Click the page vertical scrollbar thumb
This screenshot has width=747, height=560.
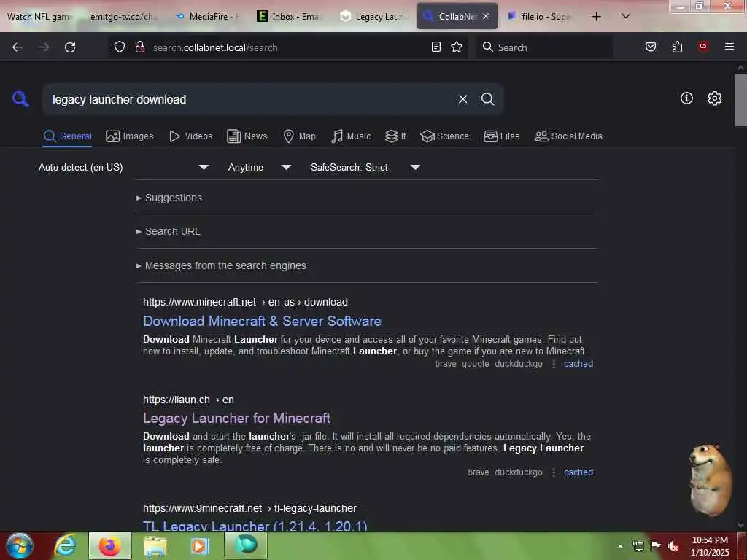(740, 100)
